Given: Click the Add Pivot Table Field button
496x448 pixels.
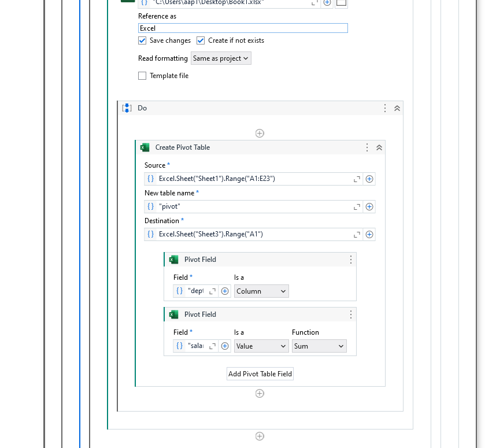Looking at the screenshot, I should click(260, 373).
